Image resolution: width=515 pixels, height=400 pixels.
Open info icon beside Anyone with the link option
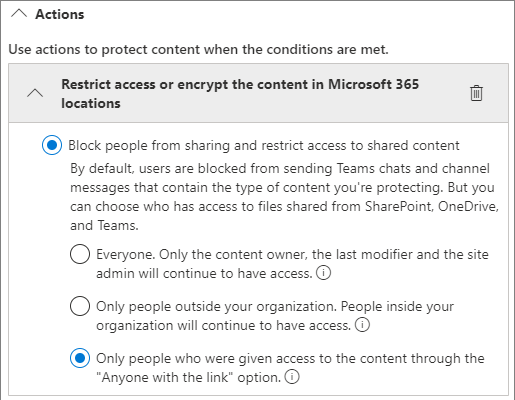(292, 377)
